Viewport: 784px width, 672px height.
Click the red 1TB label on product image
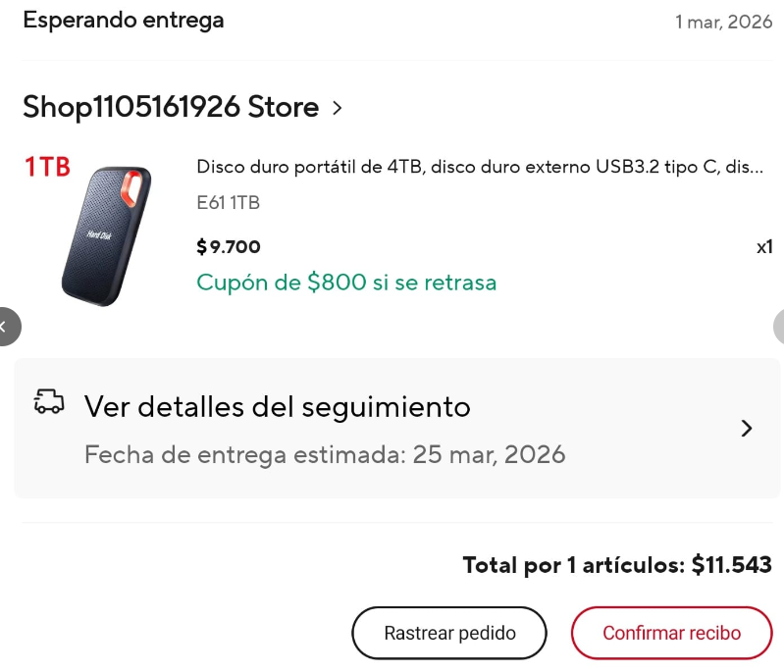pos(47,168)
